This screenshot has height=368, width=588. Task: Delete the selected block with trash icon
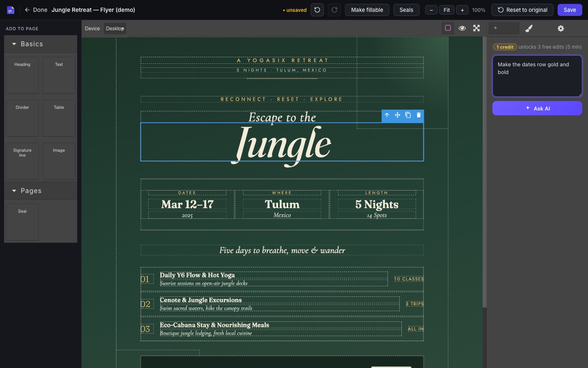click(x=418, y=115)
